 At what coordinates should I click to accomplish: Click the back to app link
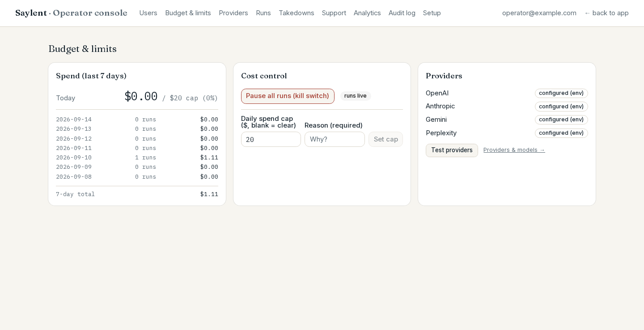606,13
